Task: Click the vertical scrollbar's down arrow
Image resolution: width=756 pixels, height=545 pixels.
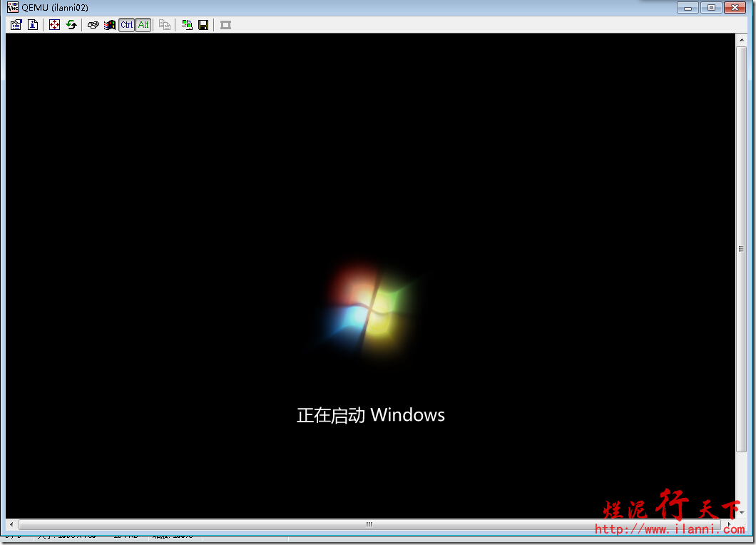Action: tap(741, 513)
